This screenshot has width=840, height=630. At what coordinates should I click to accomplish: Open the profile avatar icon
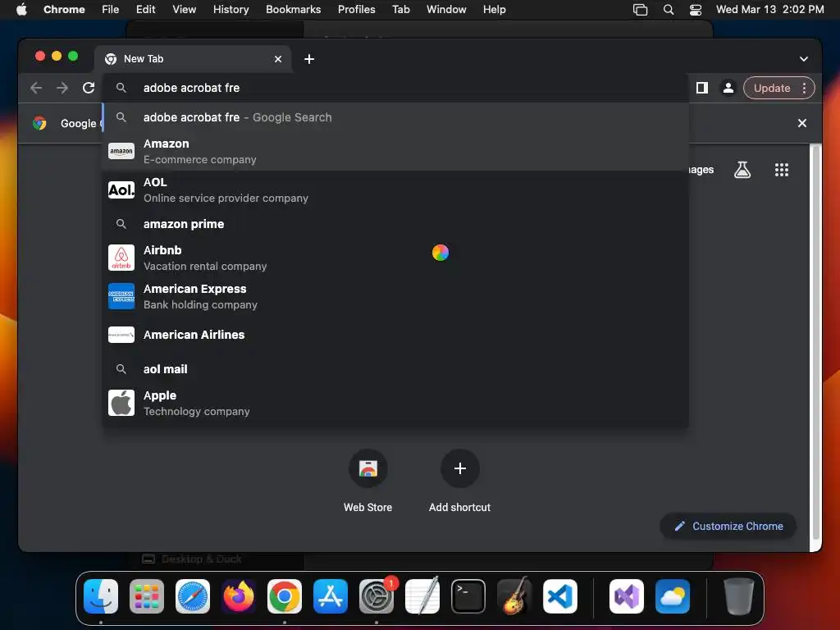pyautogui.click(x=728, y=88)
